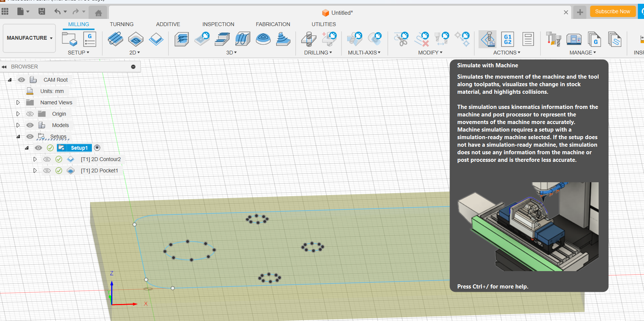Viewport: 644px width, 321px height.
Task: Open the Template Library icon
Action: click(x=615, y=39)
